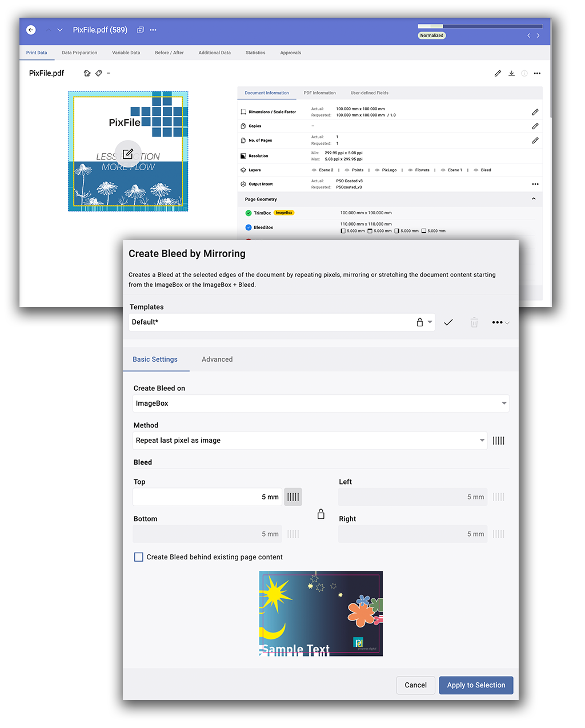The width and height of the screenshot is (585, 728).
Task: Click the download icon for PixFile.pdf
Action: 511,73
